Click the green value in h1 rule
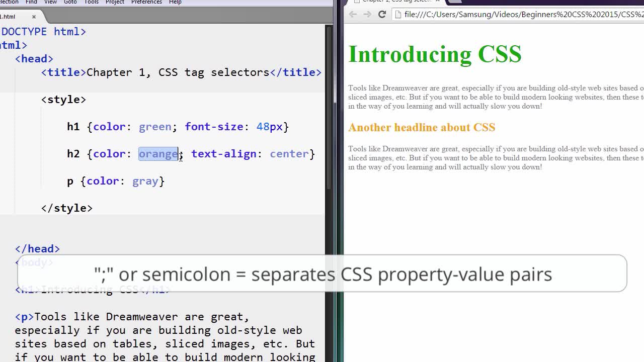This screenshot has width=644, height=362. 155,127
